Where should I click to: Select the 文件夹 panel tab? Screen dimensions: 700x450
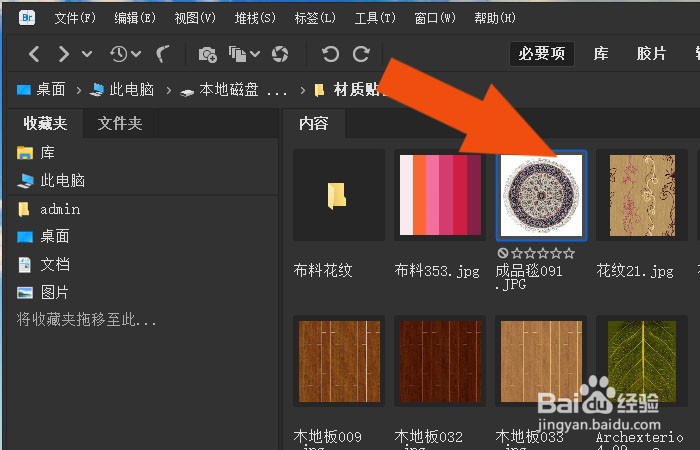pyautogui.click(x=120, y=123)
